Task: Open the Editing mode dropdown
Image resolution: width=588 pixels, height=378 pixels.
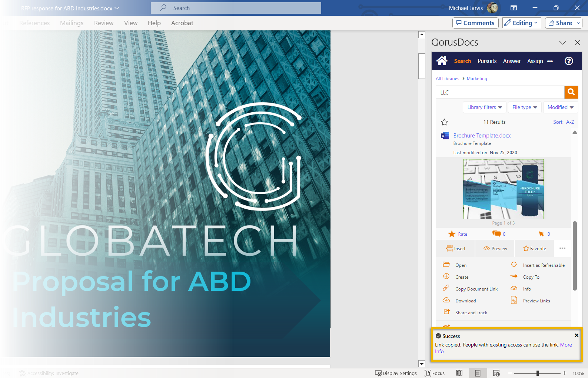Action: coord(522,23)
